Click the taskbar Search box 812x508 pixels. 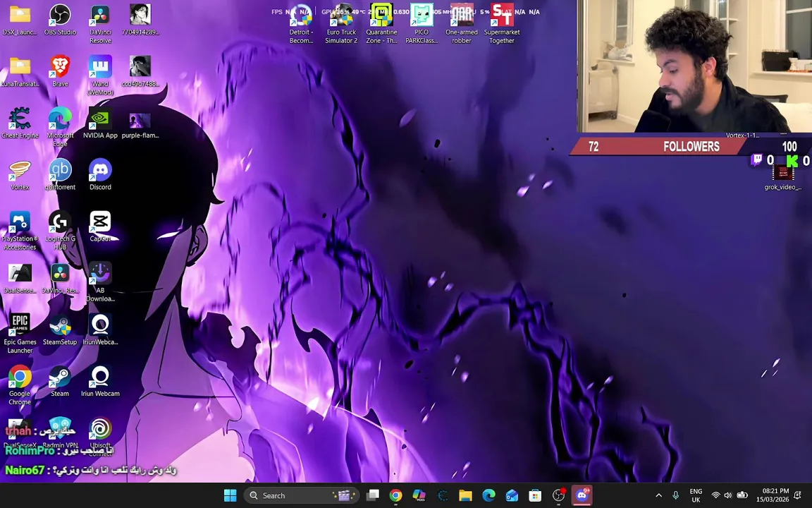[302, 495]
